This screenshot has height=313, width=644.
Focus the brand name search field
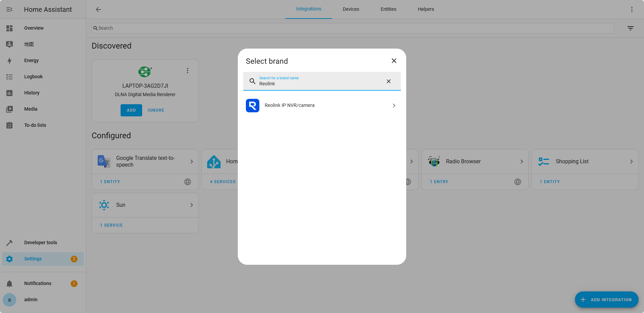click(322, 81)
